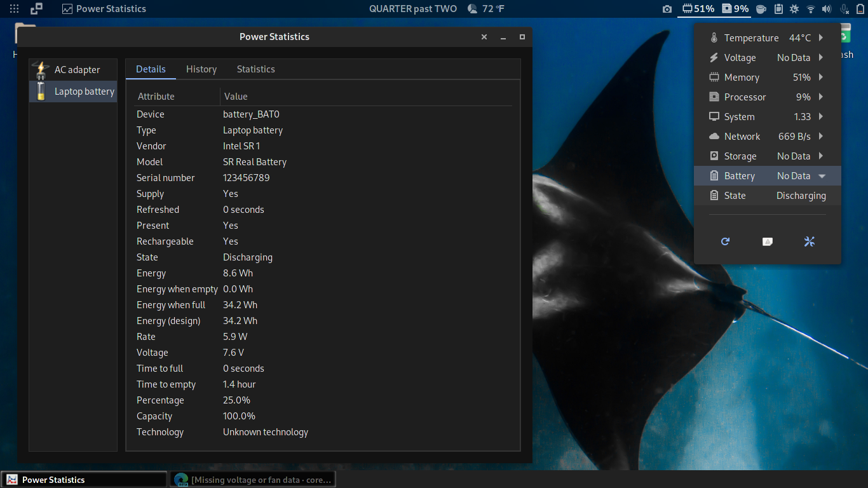Viewport: 868px width, 488px height.
Task: Collapse the Battery submenu arrow
Action: (822, 176)
